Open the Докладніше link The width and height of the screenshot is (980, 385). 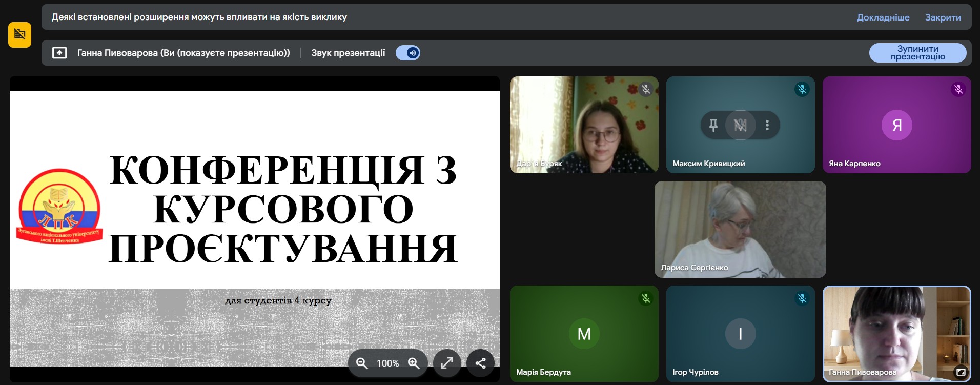point(883,17)
